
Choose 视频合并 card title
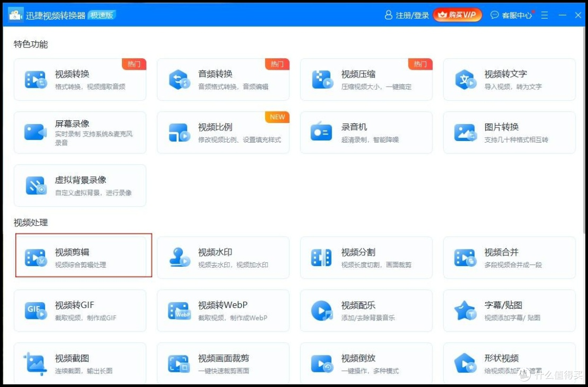click(502, 252)
